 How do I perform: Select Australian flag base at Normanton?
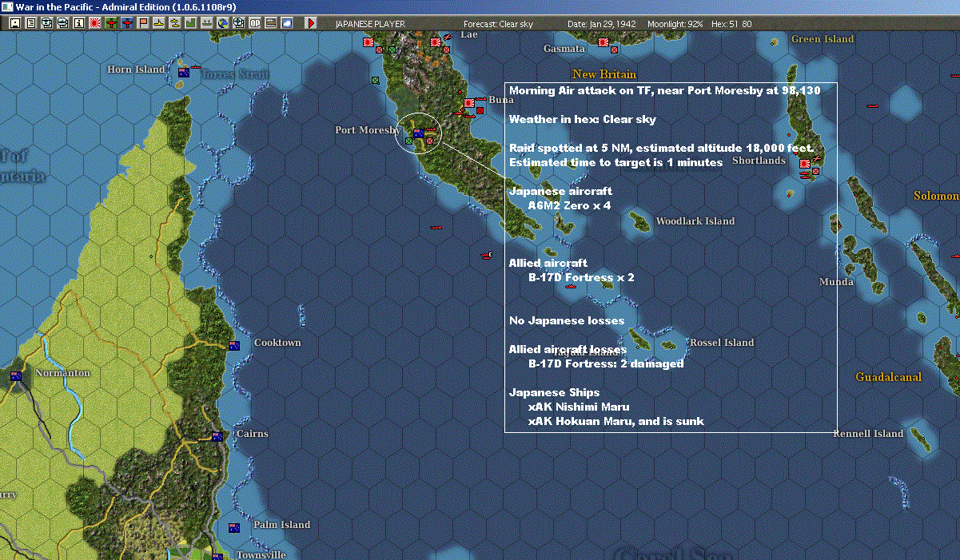pos(16,375)
